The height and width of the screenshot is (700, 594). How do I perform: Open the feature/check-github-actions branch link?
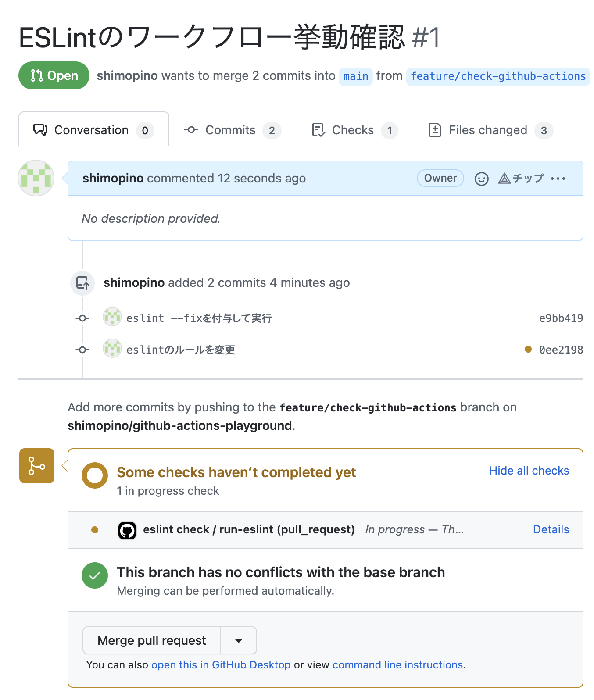click(x=498, y=76)
